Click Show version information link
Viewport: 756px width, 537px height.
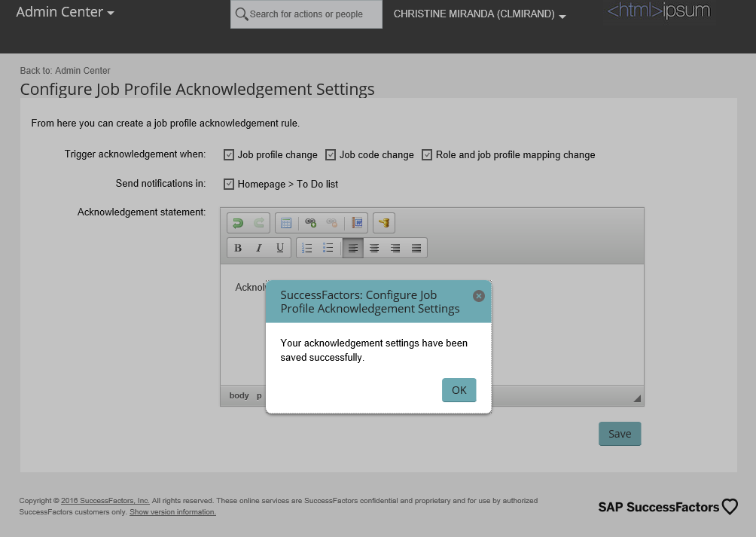coord(172,512)
